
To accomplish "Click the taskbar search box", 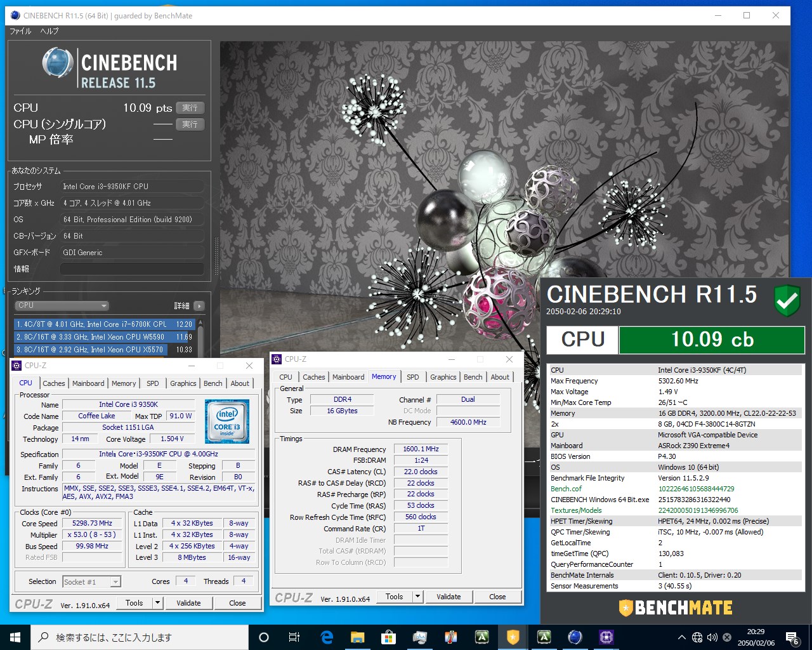I will (x=140, y=637).
